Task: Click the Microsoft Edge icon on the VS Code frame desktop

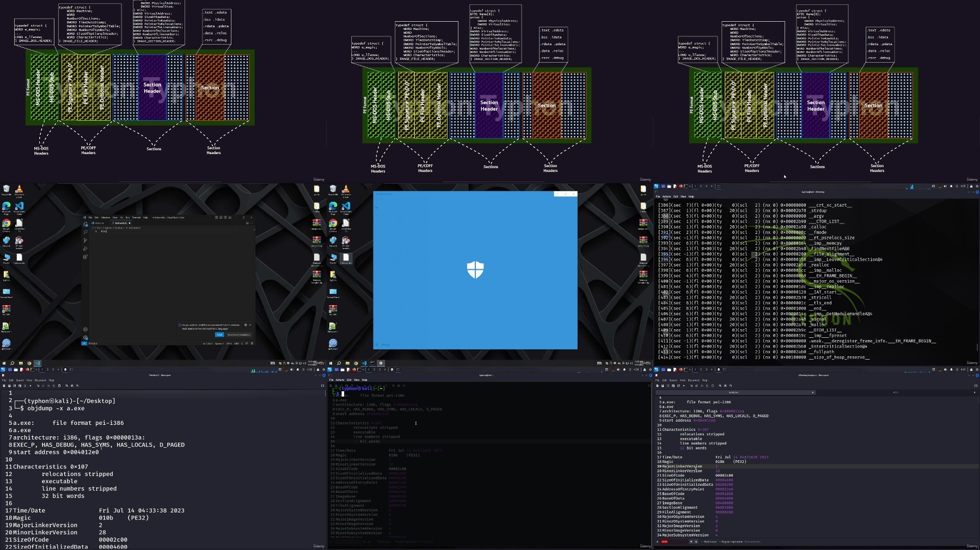Action: coord(6,207)
